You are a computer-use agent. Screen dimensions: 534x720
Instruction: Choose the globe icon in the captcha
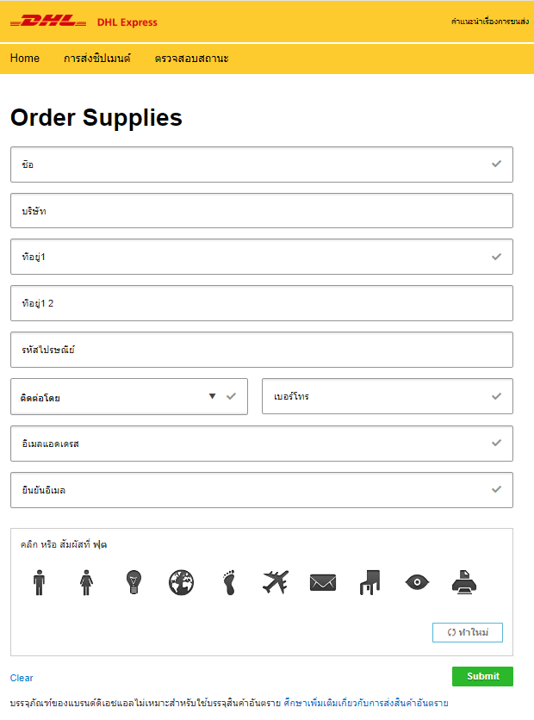181,583
